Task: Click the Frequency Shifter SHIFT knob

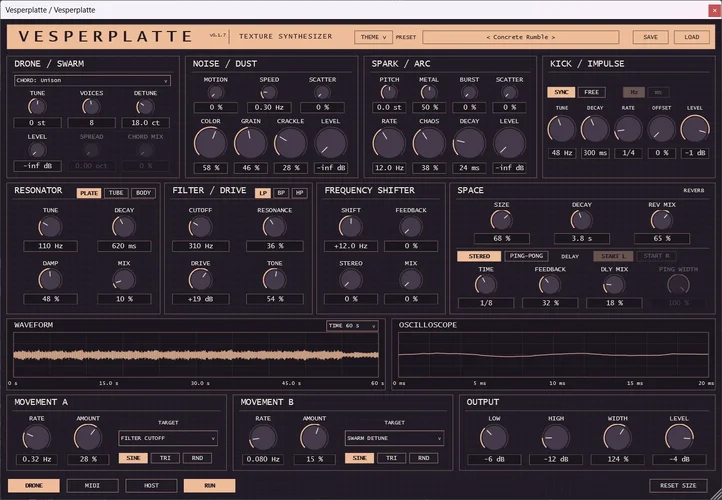Action: [350, 227]
